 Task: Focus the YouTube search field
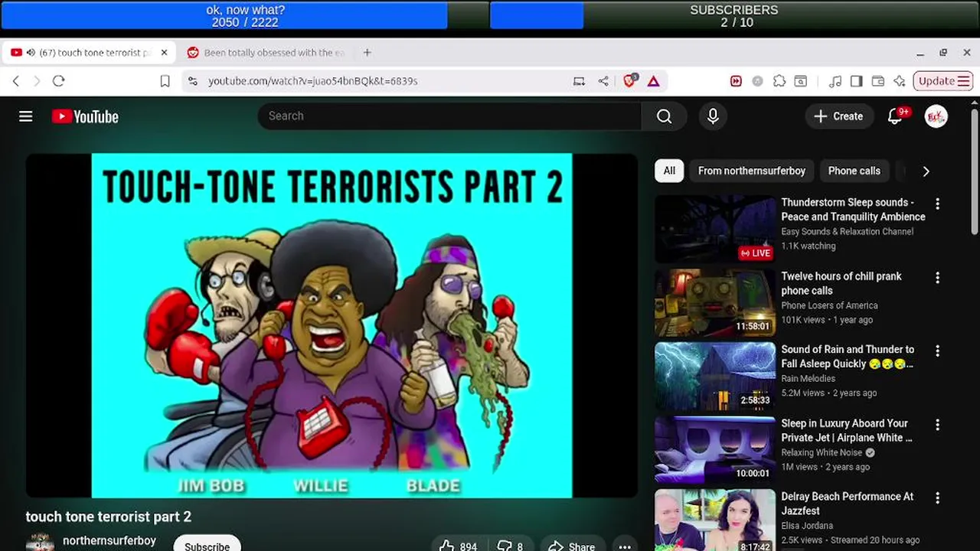click(450, 116)
